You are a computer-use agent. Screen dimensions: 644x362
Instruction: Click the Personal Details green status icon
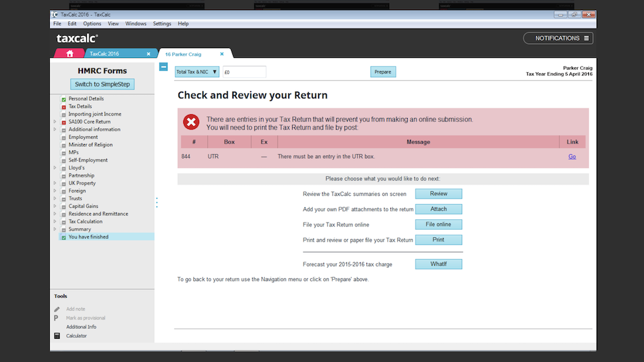point(64,99)
